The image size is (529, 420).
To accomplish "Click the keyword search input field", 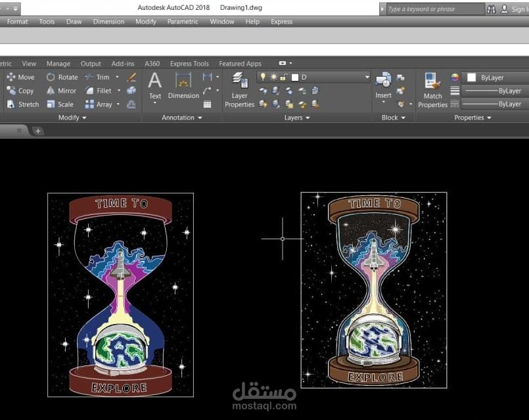I will pyautogui.click(x=435, y=9).
